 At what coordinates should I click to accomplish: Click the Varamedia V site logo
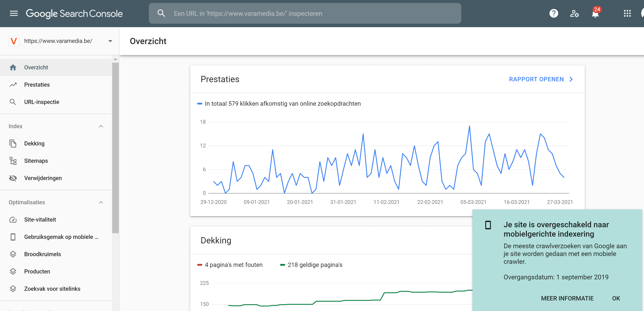tap(14, 41)
